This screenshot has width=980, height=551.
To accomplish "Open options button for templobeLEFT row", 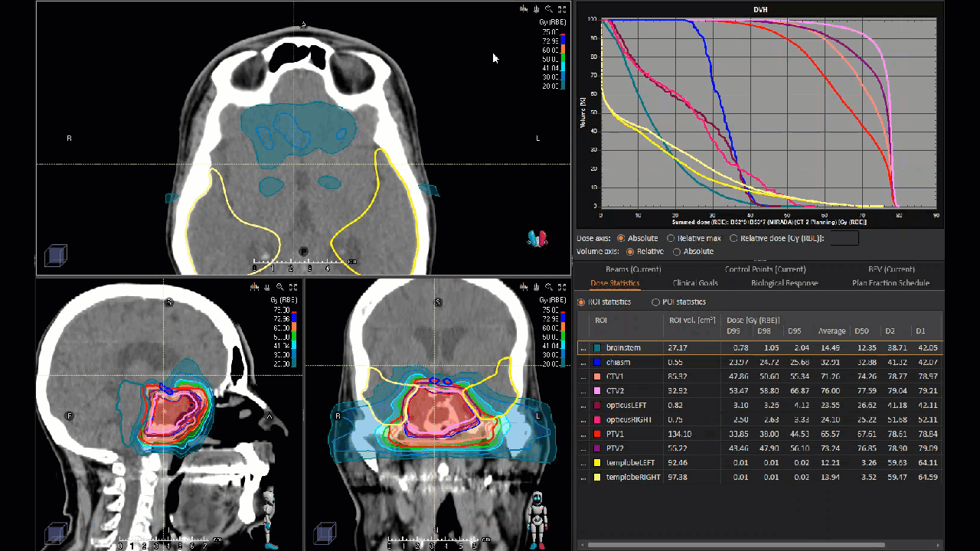I will [x=583, y=462].
